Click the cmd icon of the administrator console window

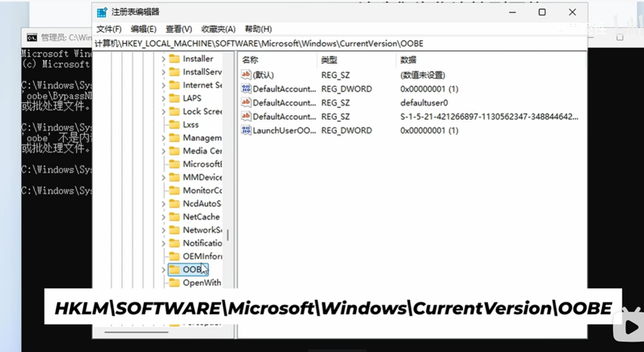pyautogui.click(x=32, y=38)
